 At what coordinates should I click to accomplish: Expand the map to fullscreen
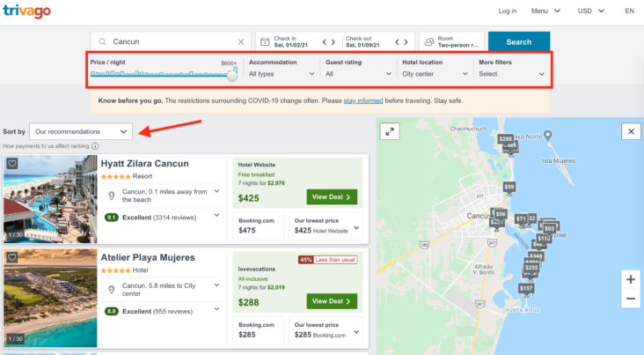tap(390, 131)
